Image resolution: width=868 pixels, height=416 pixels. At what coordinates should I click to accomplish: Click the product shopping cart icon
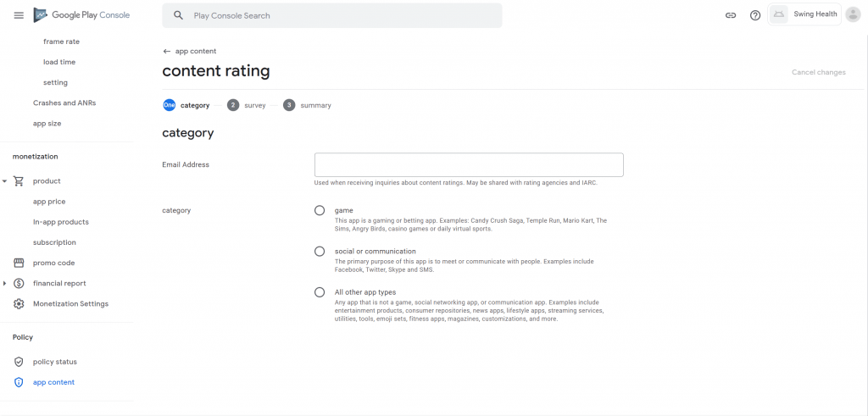coord(19,181)
